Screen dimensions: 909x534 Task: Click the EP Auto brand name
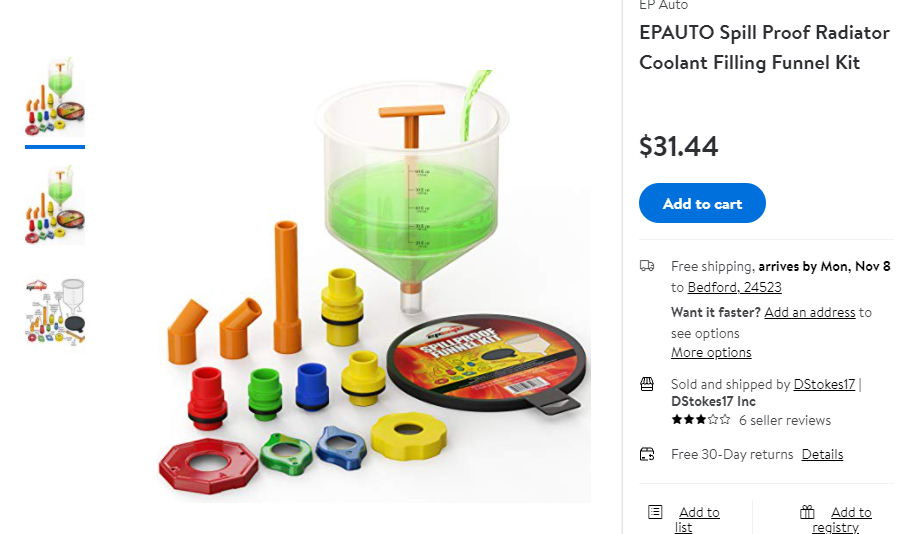click(663, 5)
